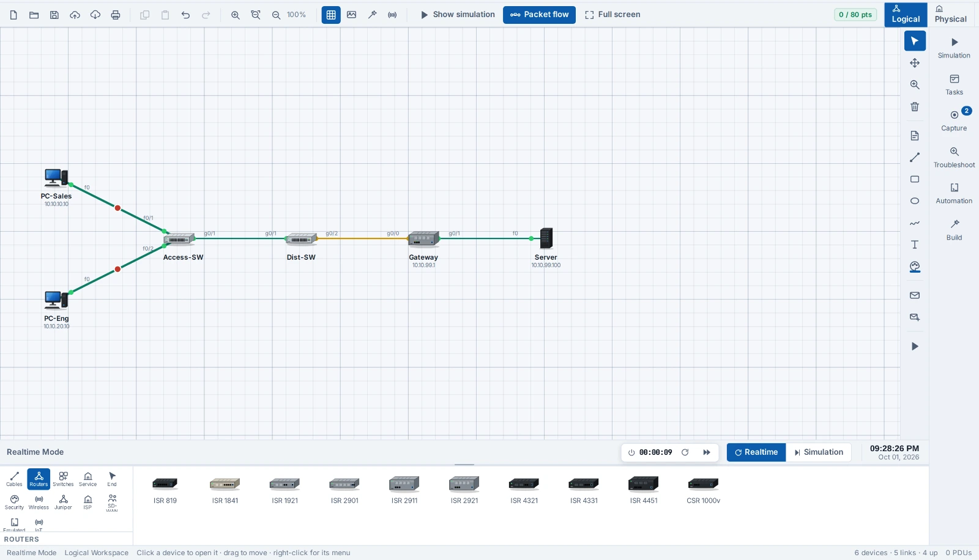The image size is (979, 560).
Task: Zoom in on the workspace toolbar
Action: [235, 15]
